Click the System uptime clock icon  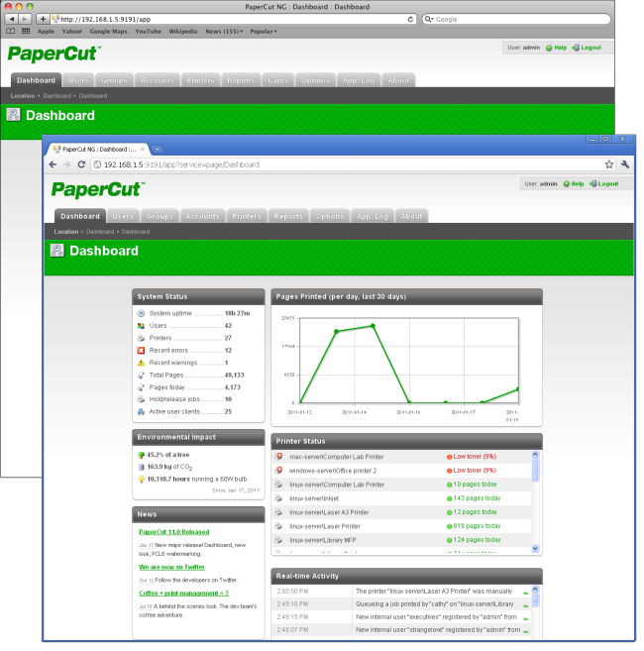point(141,313)
